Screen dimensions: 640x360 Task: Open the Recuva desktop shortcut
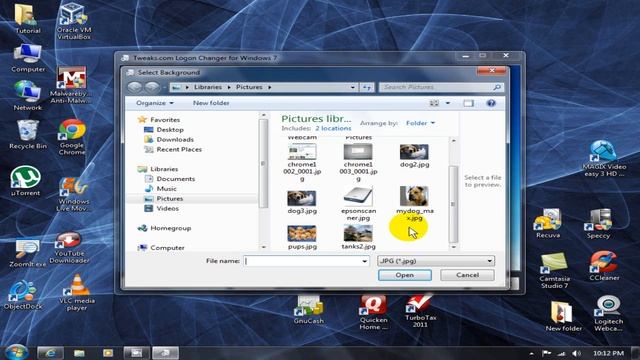(548, 224)
